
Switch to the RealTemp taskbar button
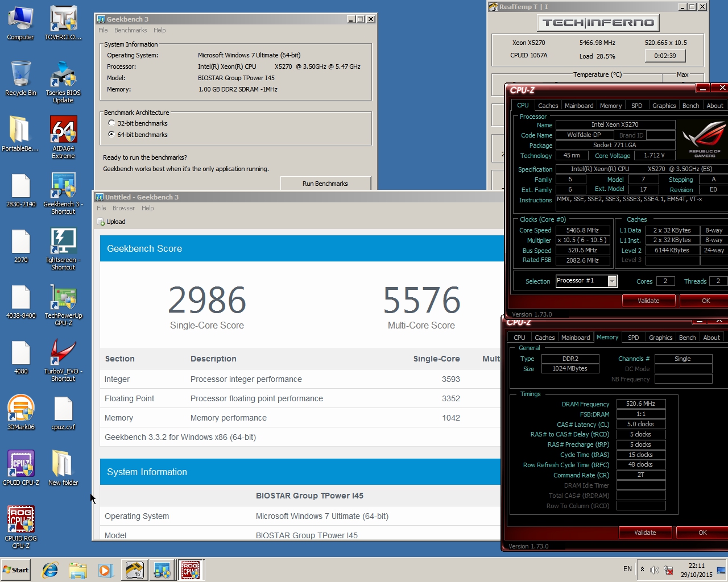(x=135, y=570)
